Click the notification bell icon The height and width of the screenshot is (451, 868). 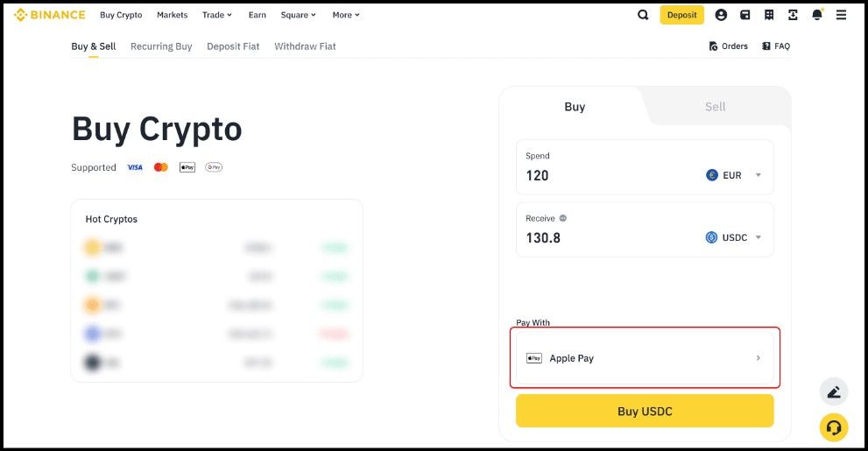point(817,15)
